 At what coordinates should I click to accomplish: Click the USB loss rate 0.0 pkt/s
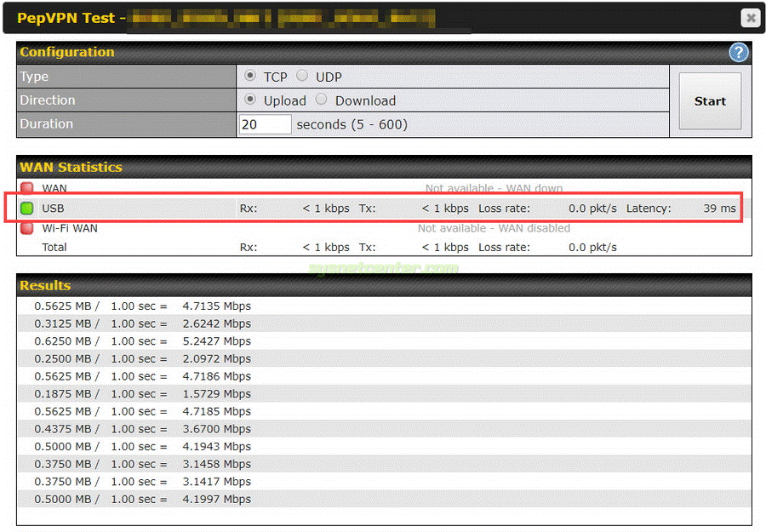592,208
